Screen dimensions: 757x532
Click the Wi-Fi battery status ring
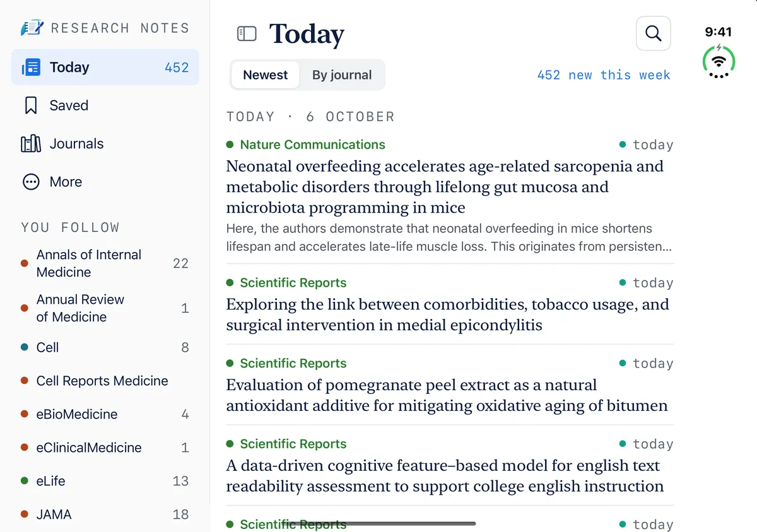(719, 61)
